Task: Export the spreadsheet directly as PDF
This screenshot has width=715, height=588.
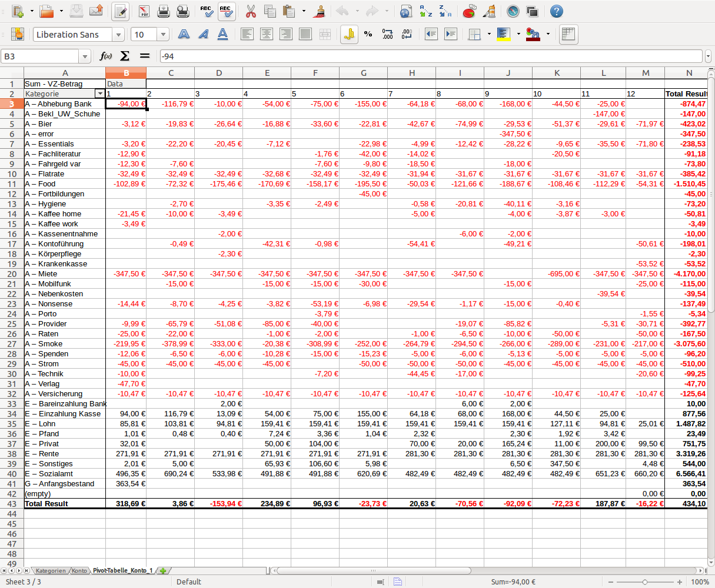Action: coord(144,11)
